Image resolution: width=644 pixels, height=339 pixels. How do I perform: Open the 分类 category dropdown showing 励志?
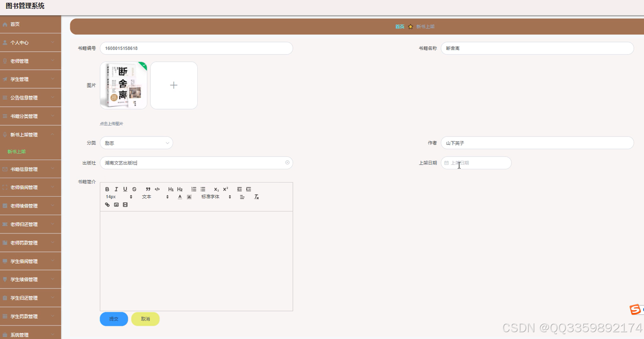coord(136,143)
